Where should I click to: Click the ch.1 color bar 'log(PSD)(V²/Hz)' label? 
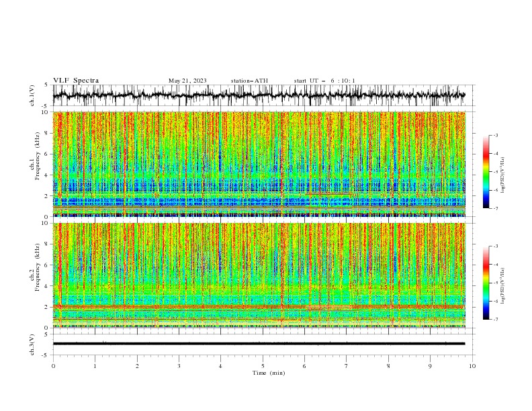click(x=503, y=175)
